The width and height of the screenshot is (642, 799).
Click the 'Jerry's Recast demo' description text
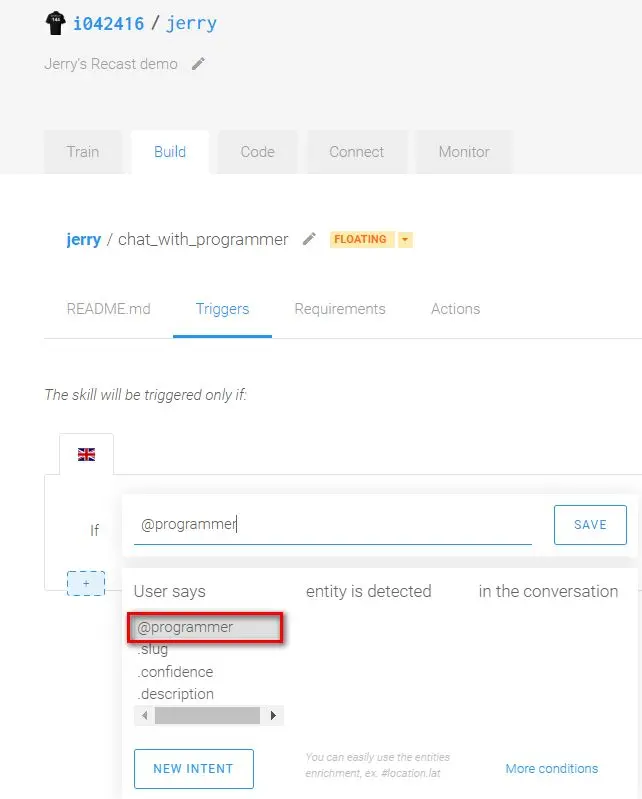point(111,64)
